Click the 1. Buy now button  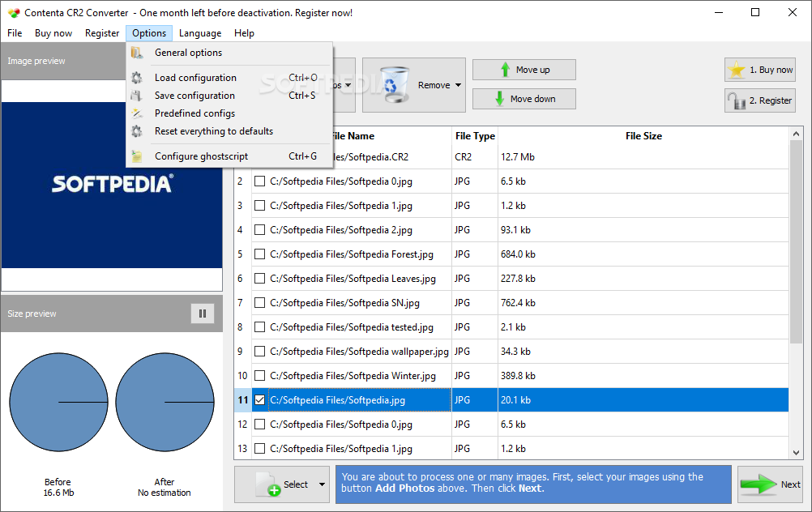click(759, 70)
